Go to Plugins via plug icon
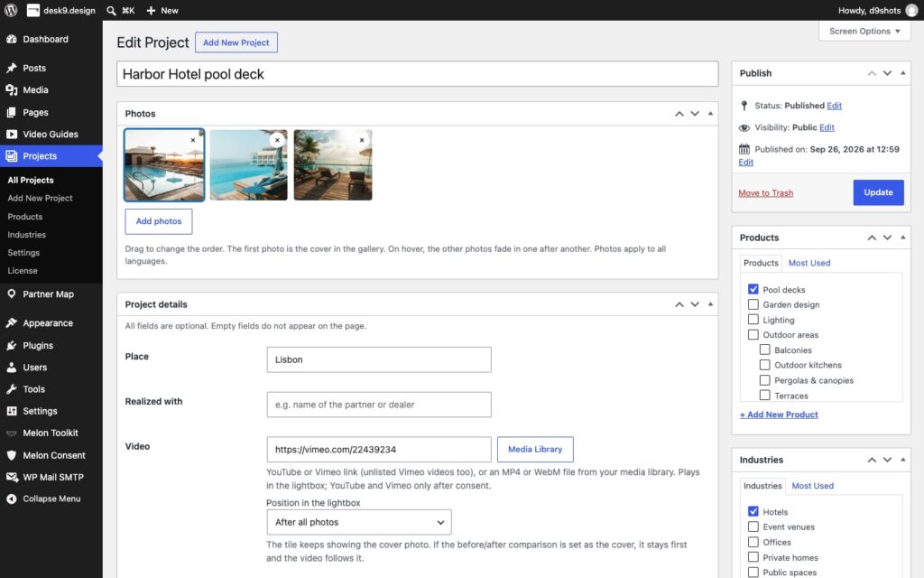 click(11, 345)
